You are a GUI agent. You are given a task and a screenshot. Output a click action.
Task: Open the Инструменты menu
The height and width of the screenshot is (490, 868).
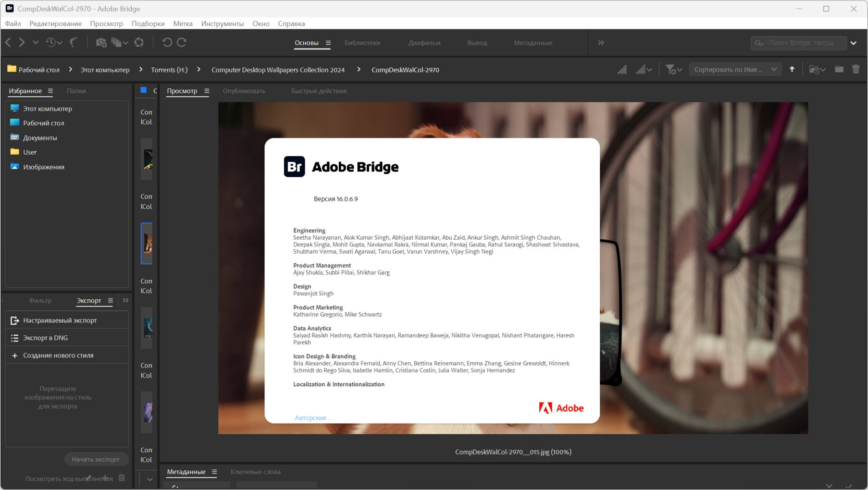[222, 24]
